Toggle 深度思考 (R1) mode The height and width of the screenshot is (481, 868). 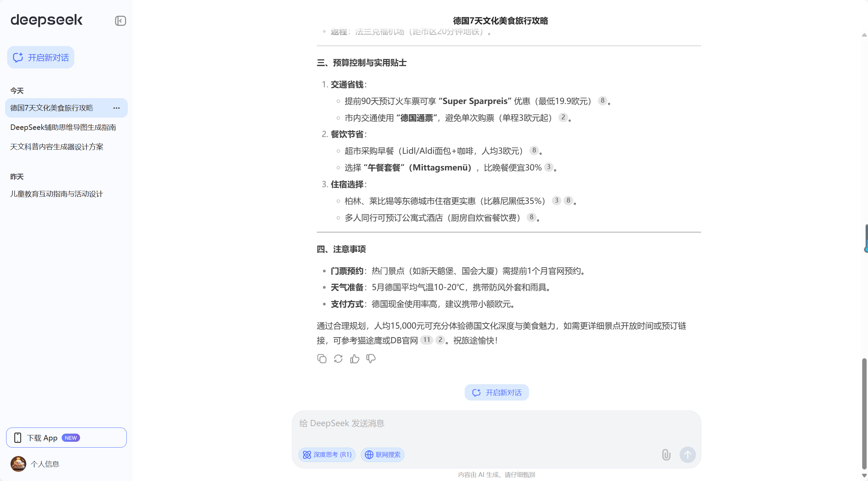[326, 455]
